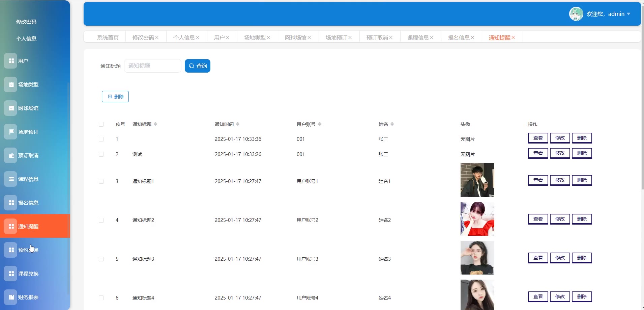This screenshot has height=310, width=644.
Task: Click the 预约兑换 sidebar icon
Action: click(10, 250)
